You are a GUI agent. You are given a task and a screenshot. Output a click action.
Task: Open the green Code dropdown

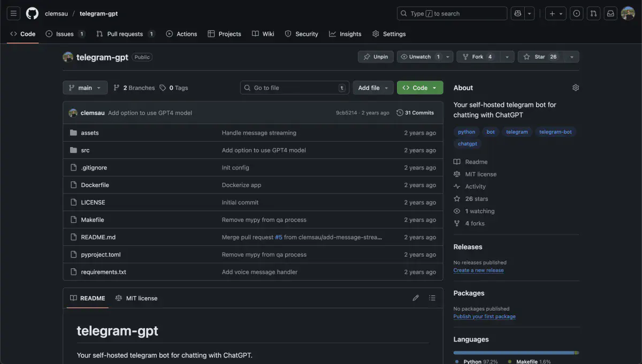tap(420, 88)
